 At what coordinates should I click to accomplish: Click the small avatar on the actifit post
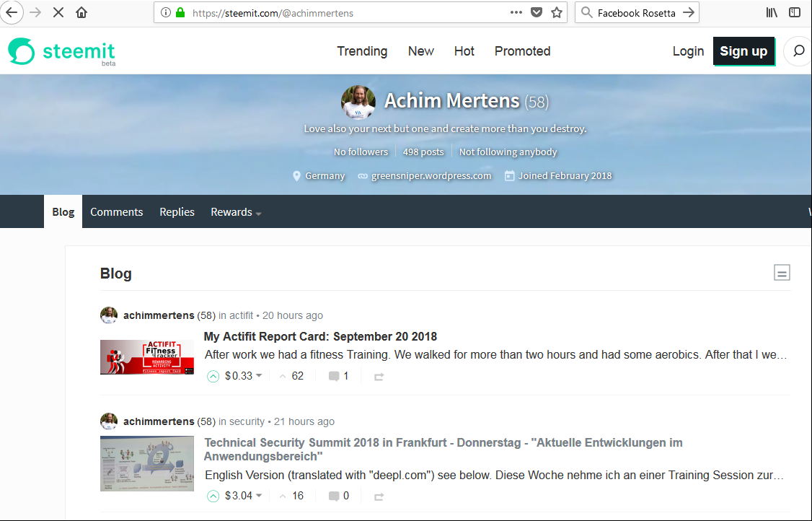click(109, 315)
